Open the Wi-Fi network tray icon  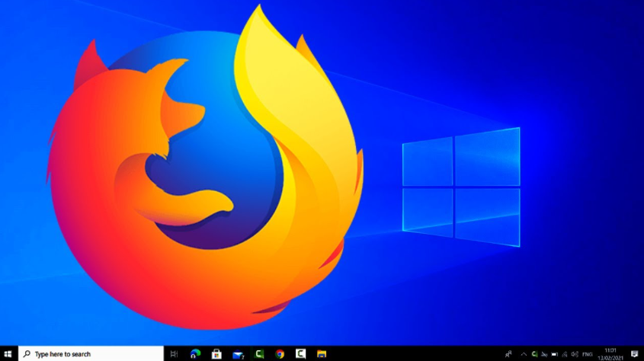(x=564, y=354)
